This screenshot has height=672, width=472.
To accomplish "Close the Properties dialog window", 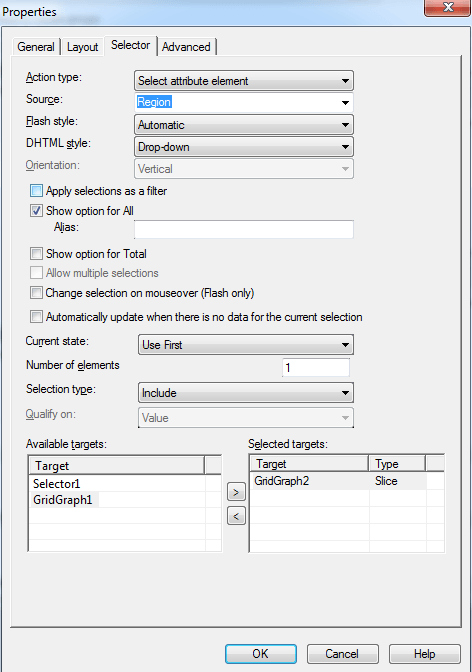I will coord(447,8).
